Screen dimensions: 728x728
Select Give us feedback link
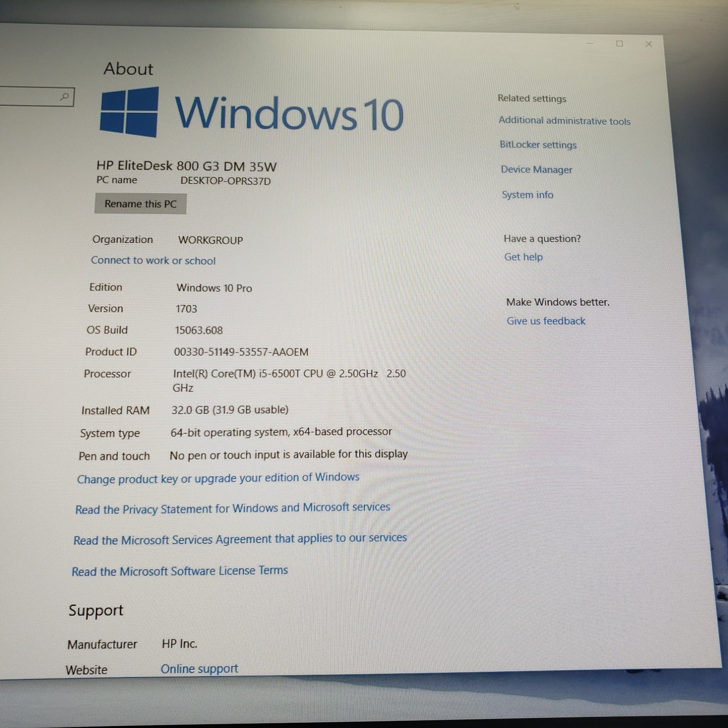[546, 321]
